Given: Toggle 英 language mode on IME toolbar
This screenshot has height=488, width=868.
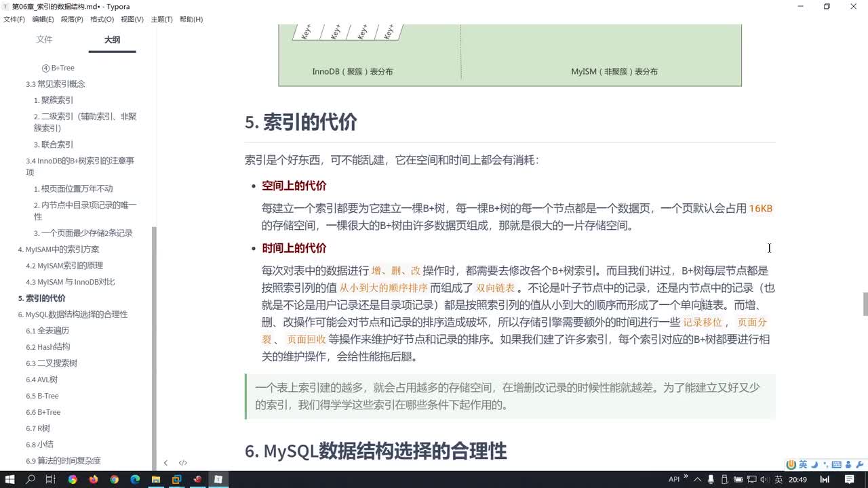Looking at the screenshot, I should [x=803, y=464].
